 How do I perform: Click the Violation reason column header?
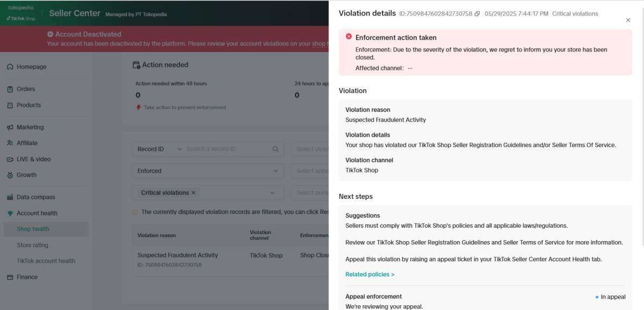157,235
